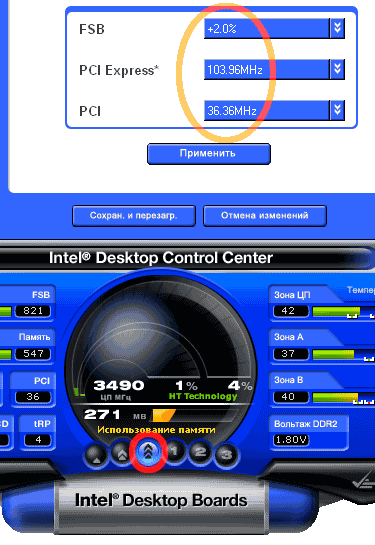
Task: Click the memory usage yellow gauge
Action: point(164,415)
